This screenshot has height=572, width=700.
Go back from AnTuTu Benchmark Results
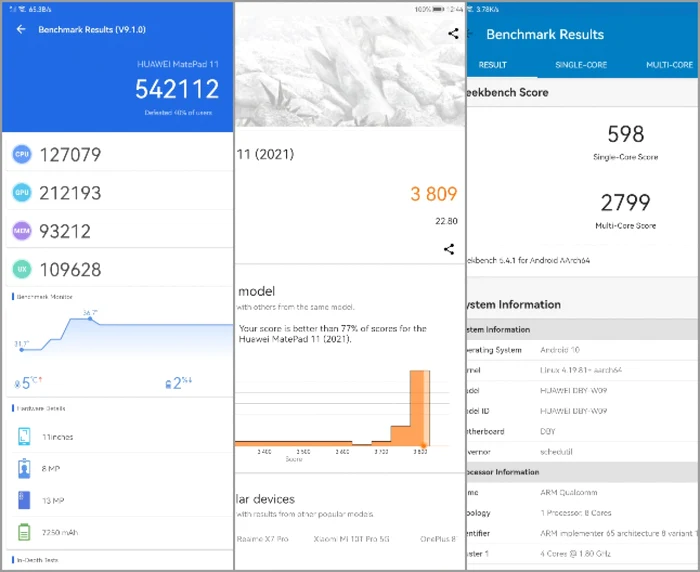[21, 29]
